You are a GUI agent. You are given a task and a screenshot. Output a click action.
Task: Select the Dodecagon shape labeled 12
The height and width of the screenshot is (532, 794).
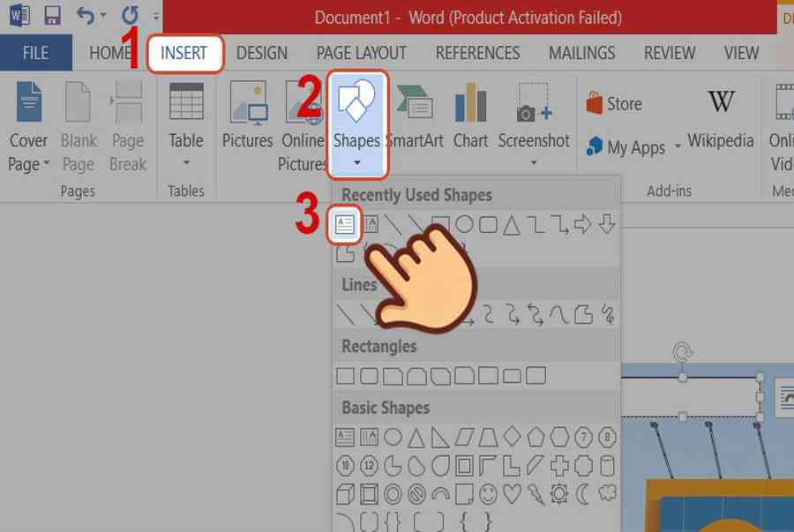tap(369, 466)
